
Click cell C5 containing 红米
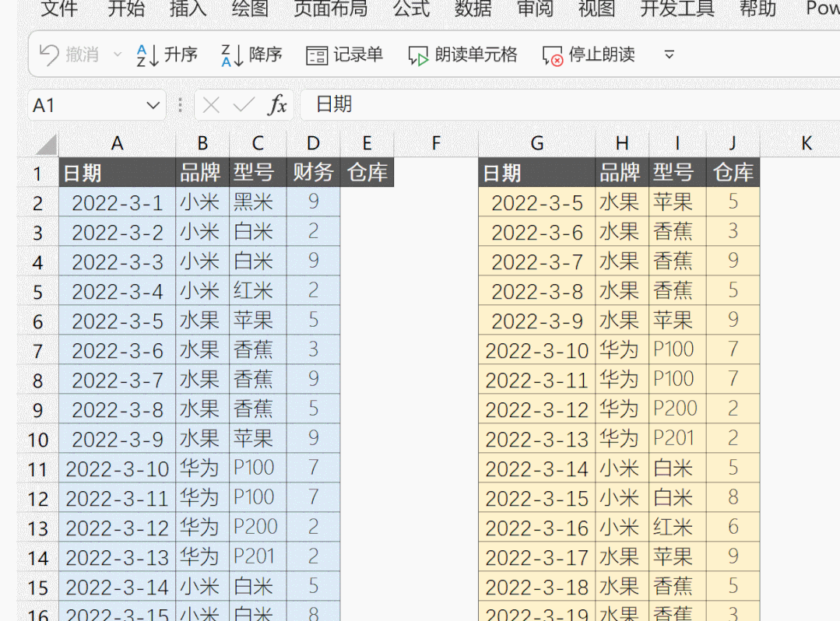[258, 291]
